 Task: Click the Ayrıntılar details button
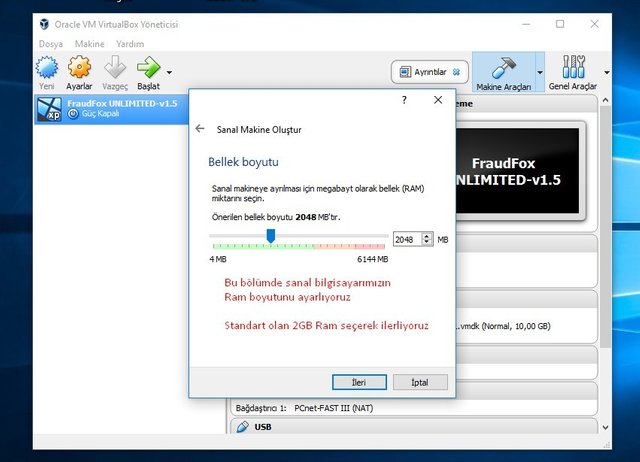(x=429, y=72)
